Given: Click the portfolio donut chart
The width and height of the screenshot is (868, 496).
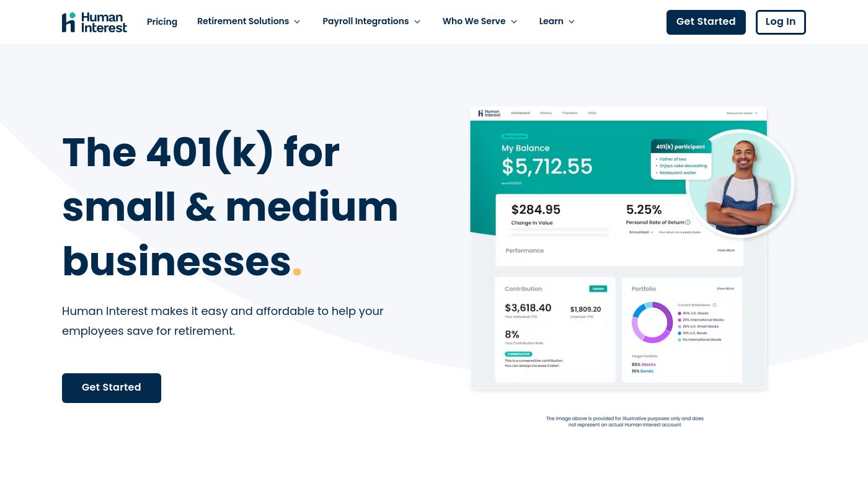Looking at the screenshot, I should coord(652,322).
